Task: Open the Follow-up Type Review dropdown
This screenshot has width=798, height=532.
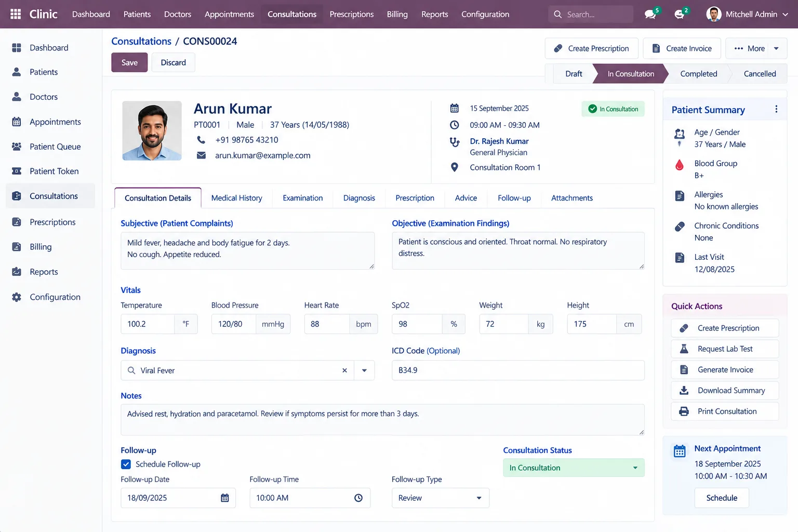Action: (x=441, y=498)
